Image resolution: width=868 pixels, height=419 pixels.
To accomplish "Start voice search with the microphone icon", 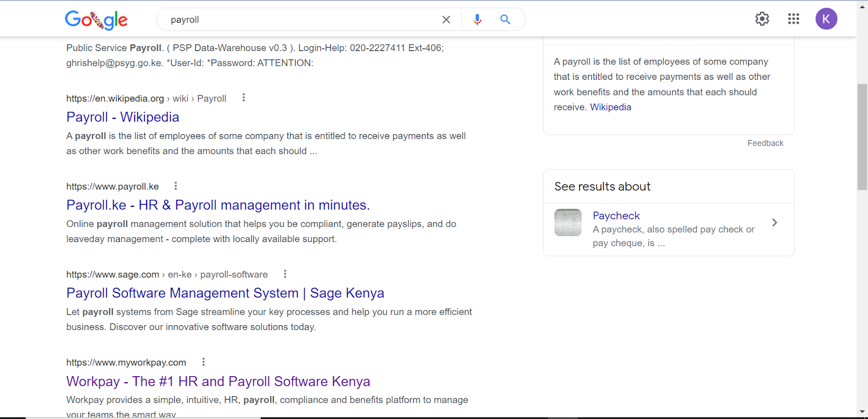I will tap(477, 20).
